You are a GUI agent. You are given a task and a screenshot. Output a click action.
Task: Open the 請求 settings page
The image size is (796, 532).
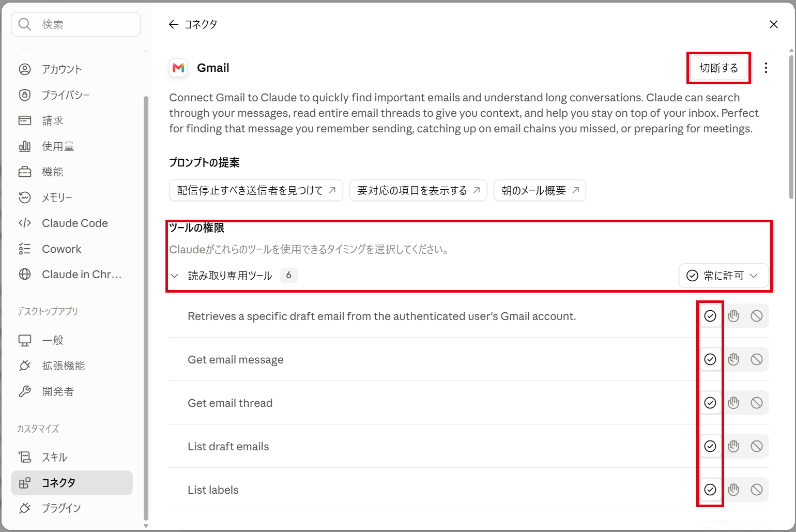coord(72,120)
